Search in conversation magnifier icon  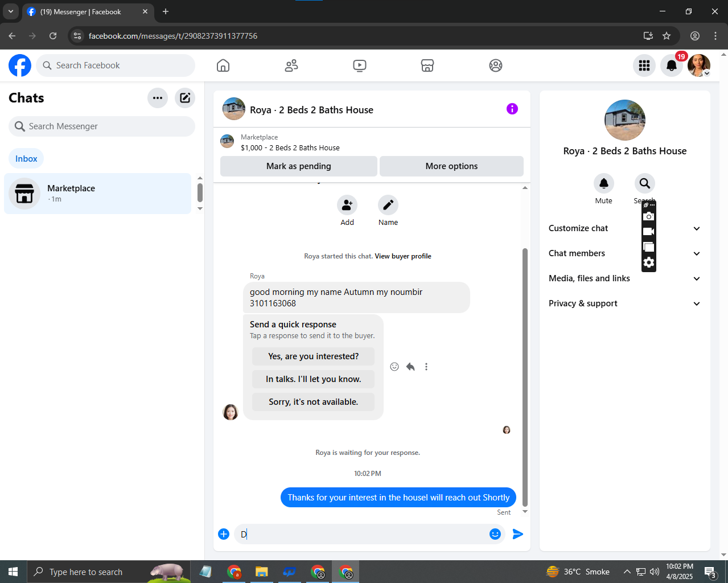pos(645,183)
